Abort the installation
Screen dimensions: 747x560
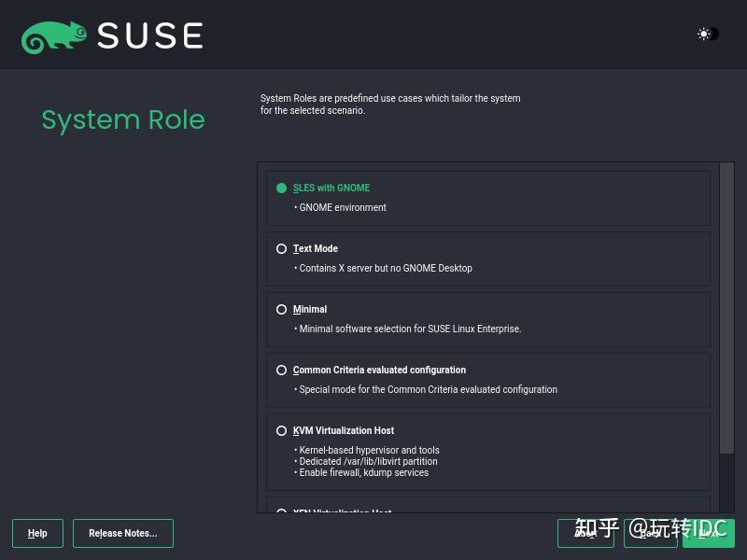tap(585, 533)
